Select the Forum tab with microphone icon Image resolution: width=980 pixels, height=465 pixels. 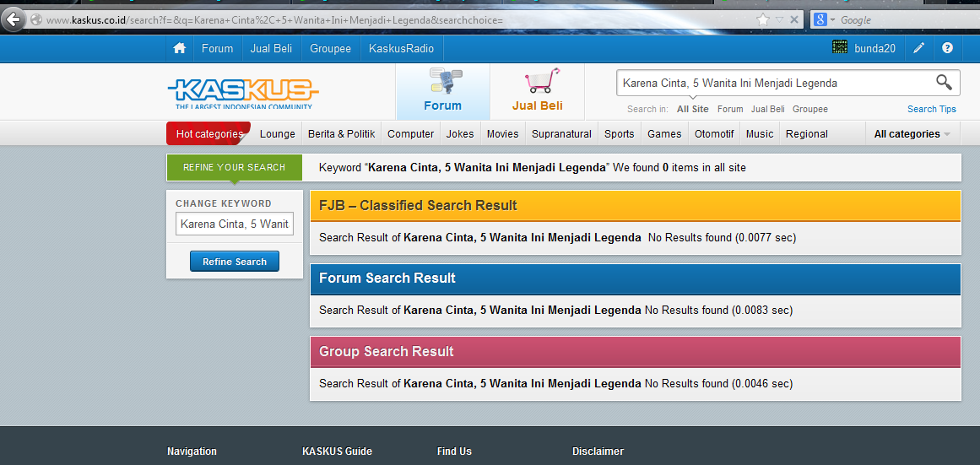pyautogui.click(x=442, y=91)
